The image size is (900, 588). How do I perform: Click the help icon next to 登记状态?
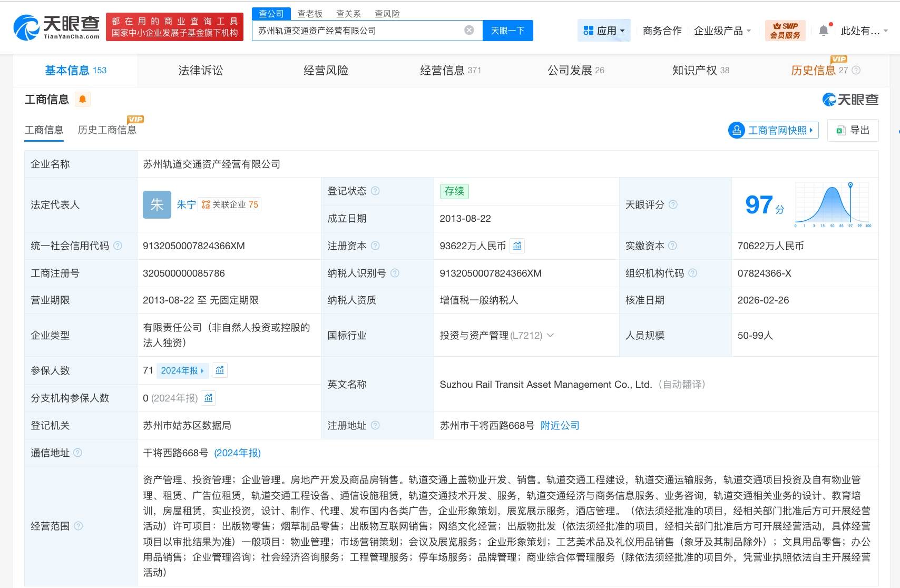click(x=375, y=191)
